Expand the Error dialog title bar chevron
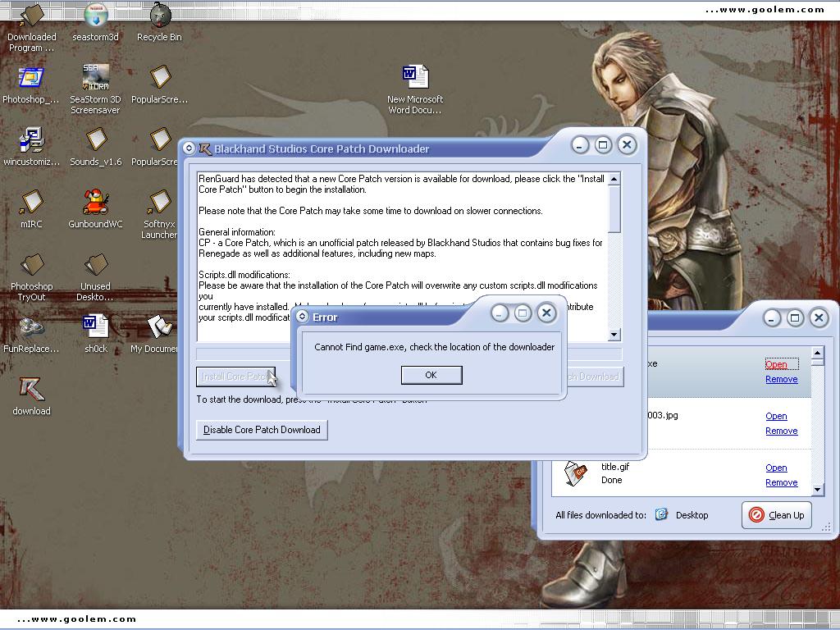840x630 pixels. click(x=301, y=317)
